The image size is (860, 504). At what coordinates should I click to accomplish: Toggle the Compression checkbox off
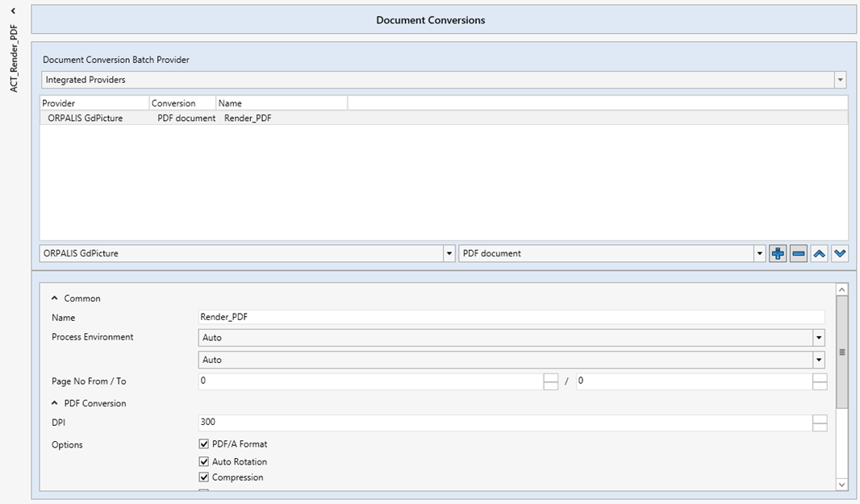[x=202, y=477]
